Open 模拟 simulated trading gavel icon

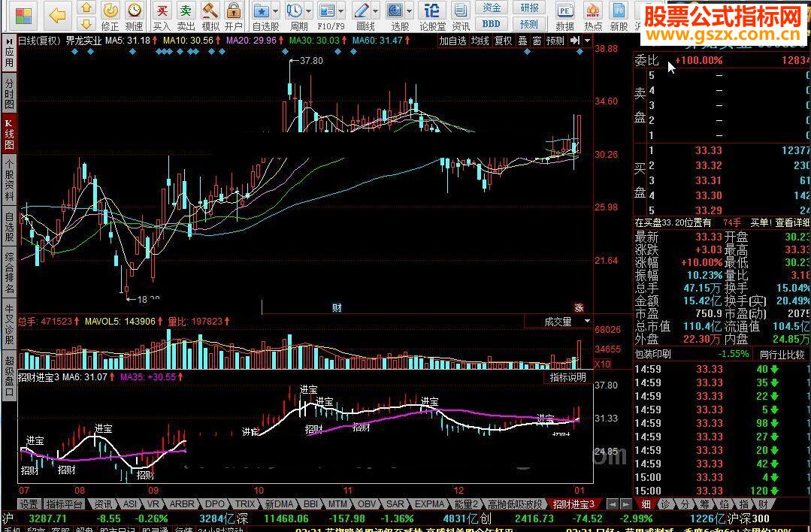pos(210,16)
